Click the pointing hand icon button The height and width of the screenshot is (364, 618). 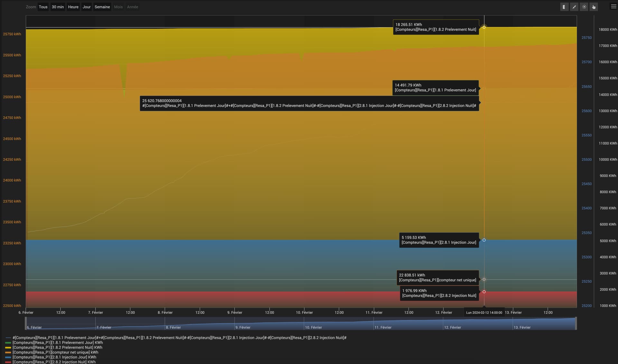click(594, 7)
